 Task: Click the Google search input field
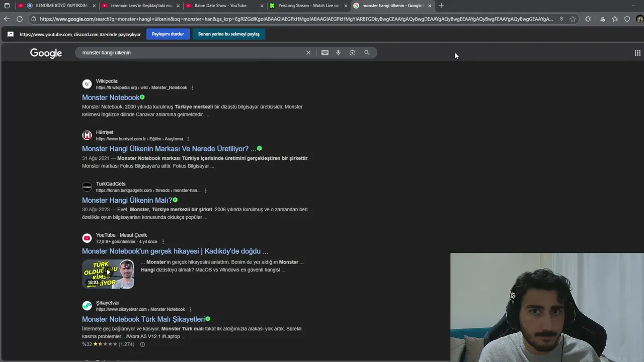[x=191, y=53]
